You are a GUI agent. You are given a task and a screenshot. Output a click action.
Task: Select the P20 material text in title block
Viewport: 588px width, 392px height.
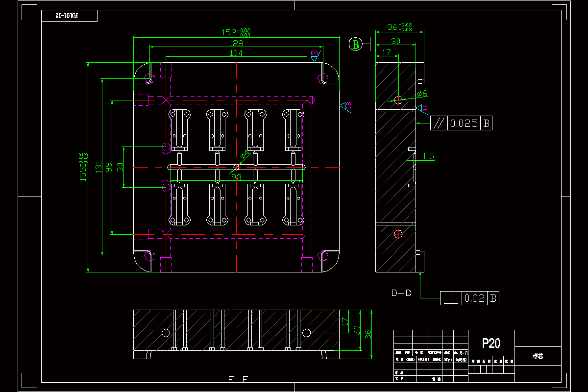491,343
